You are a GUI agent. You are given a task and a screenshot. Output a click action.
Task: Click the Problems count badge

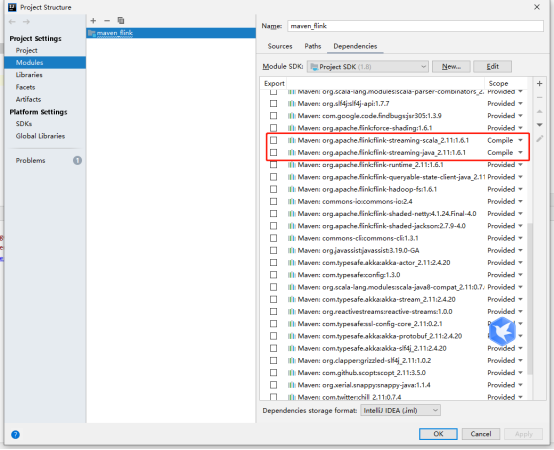77,161
